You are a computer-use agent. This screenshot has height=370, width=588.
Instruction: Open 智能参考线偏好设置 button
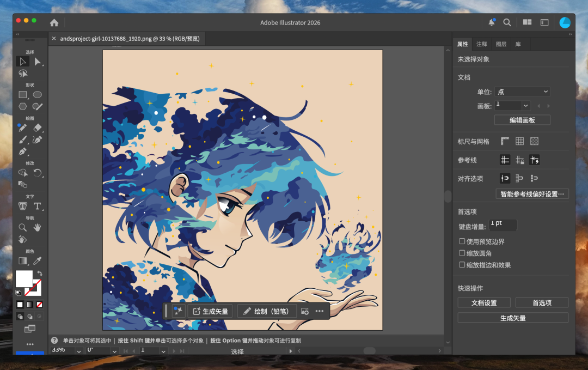tap(532, 194)
